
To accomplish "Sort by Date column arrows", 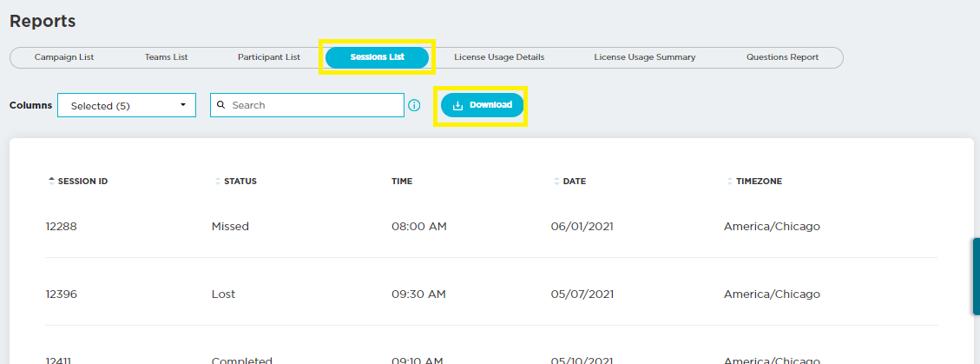I will pos(557,182).
